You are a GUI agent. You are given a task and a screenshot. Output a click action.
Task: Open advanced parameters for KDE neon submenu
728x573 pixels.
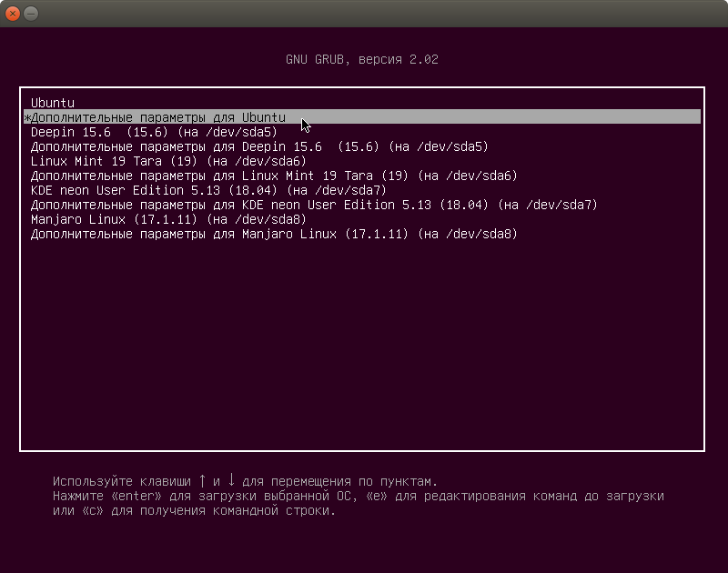coord(362,205)
